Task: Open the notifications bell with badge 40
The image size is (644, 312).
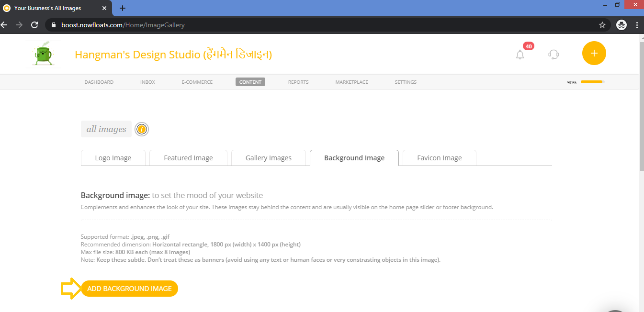Action: coord(520,55)
